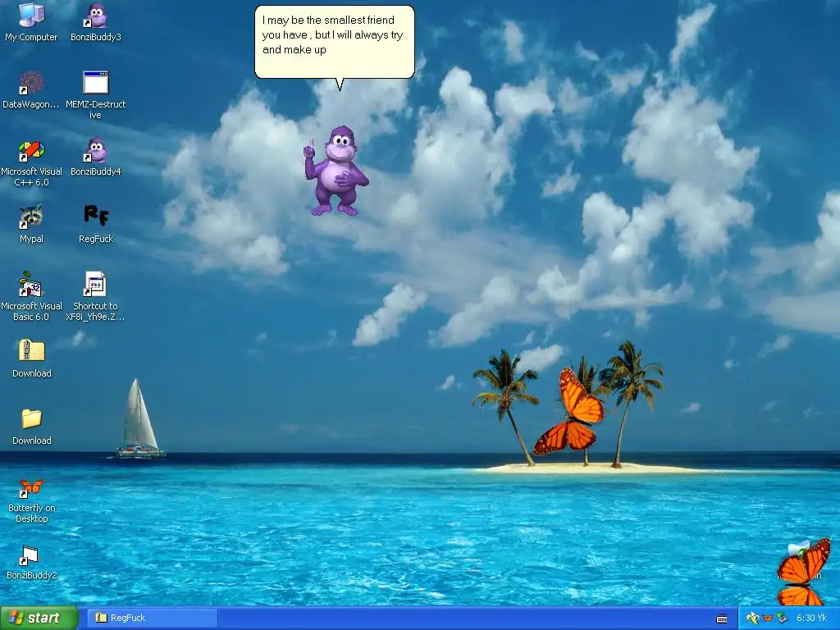Screen dimensions: 840x630
Task: Open the plain yellow Download folder
Action: pos(32,426)
